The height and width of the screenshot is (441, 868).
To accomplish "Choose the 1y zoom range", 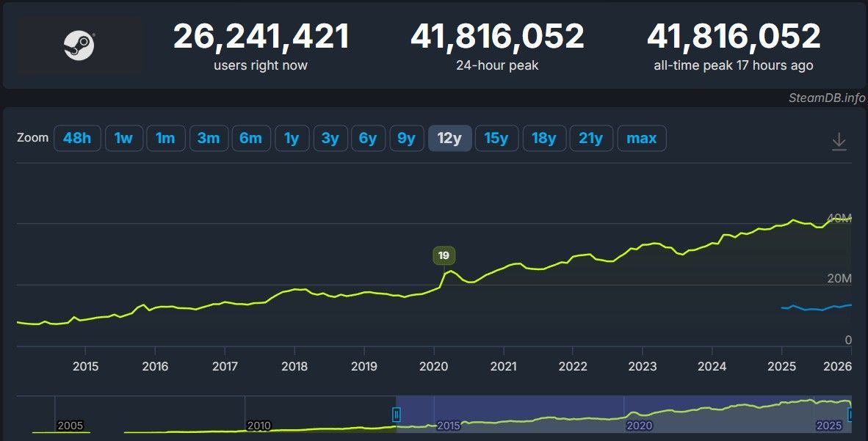I will (292, 138).
